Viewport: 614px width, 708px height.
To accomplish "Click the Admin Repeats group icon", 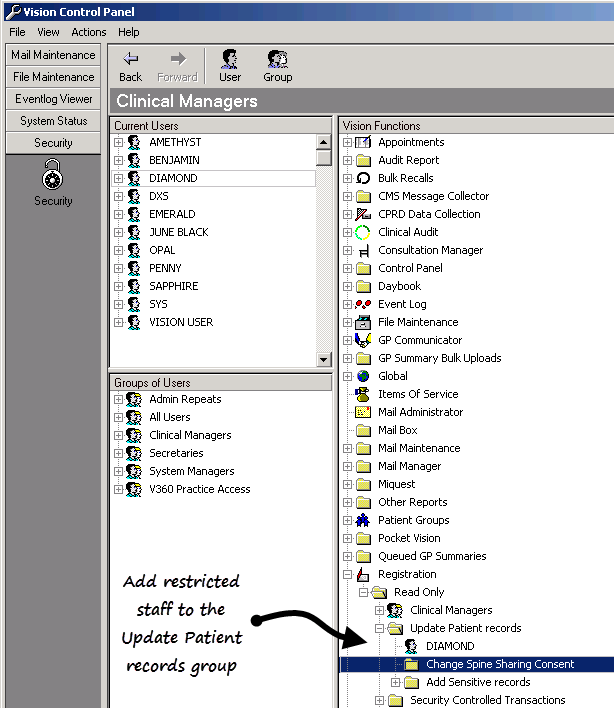I will pos(134,399).
